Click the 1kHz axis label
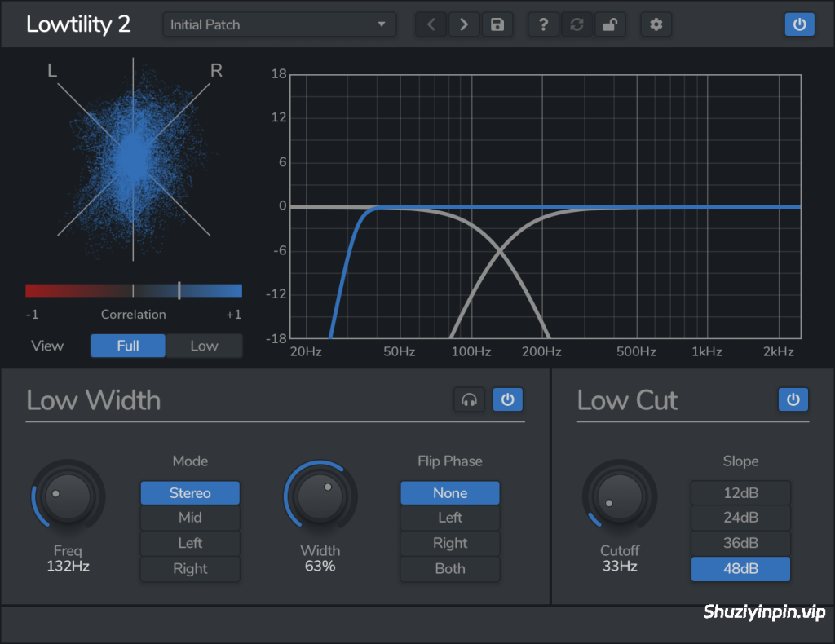The height and width of the screenshot is (644, 835). point(707,352)
